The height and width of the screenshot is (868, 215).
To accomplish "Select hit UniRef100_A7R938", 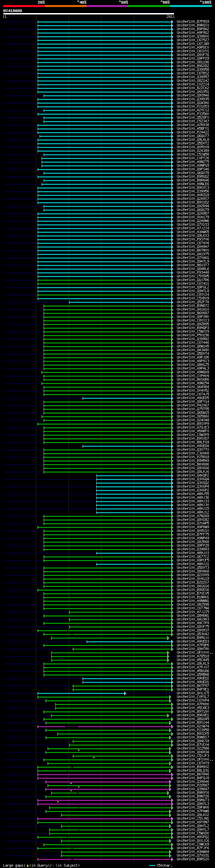I will tap(193, 125).
